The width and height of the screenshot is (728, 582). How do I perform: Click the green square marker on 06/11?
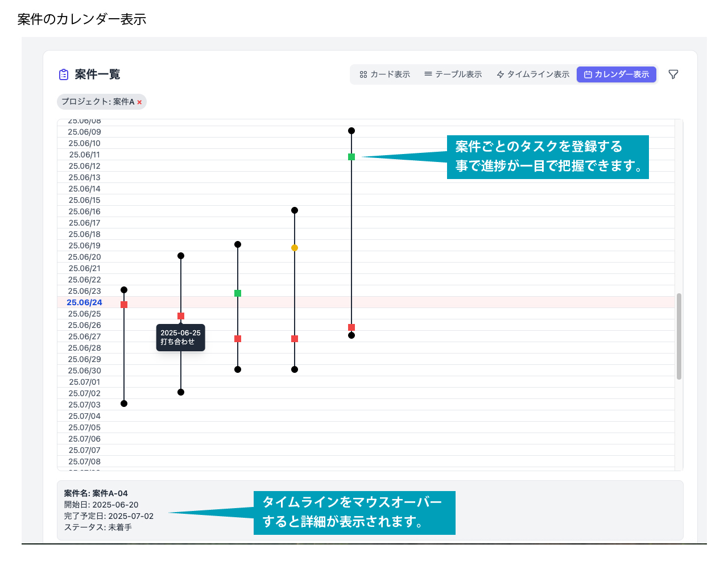pyautogui.click(x=351, y=157)
